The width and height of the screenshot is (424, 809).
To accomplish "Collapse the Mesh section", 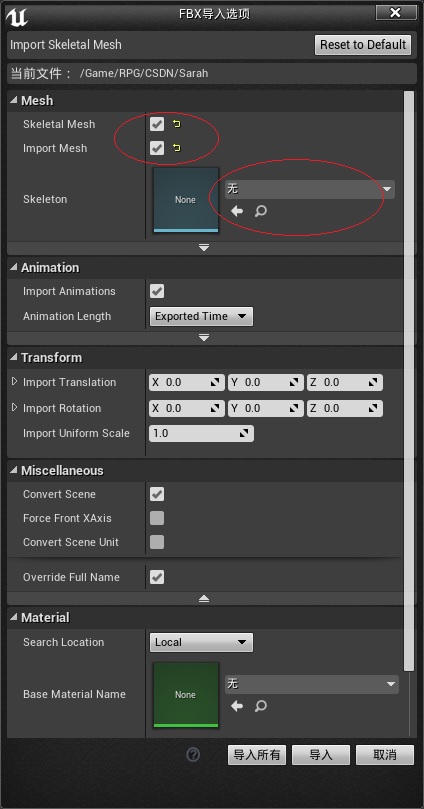I will pos(13,101).
